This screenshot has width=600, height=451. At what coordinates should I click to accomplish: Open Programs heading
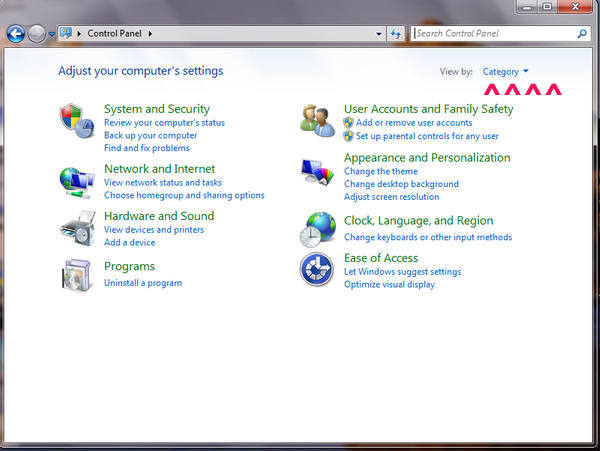point(129,266)
